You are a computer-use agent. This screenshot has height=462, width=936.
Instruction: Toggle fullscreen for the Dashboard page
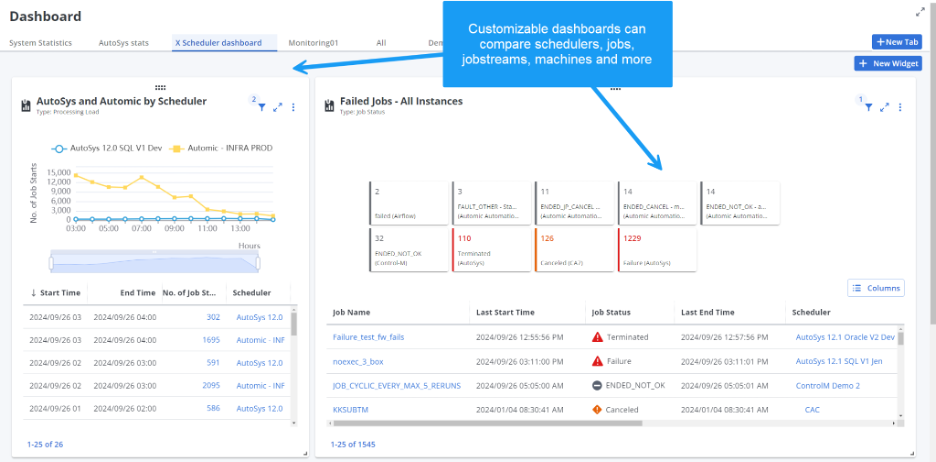tap(920, 12)
